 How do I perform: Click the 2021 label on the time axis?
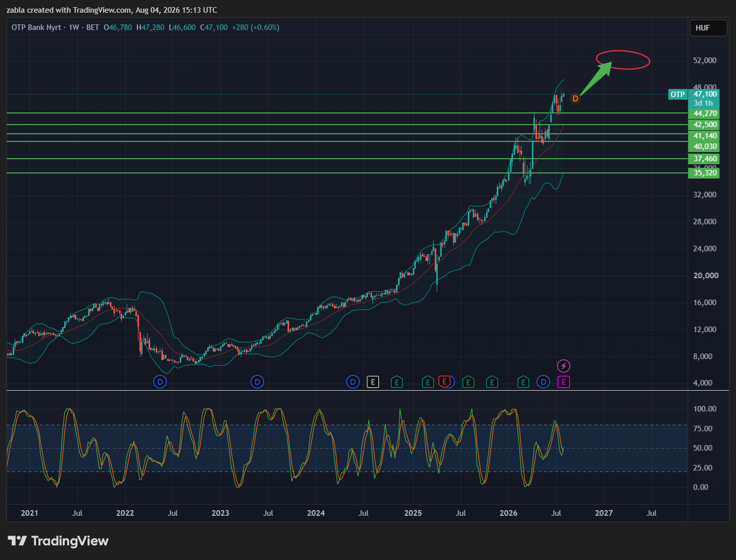[x=30, y=513]
